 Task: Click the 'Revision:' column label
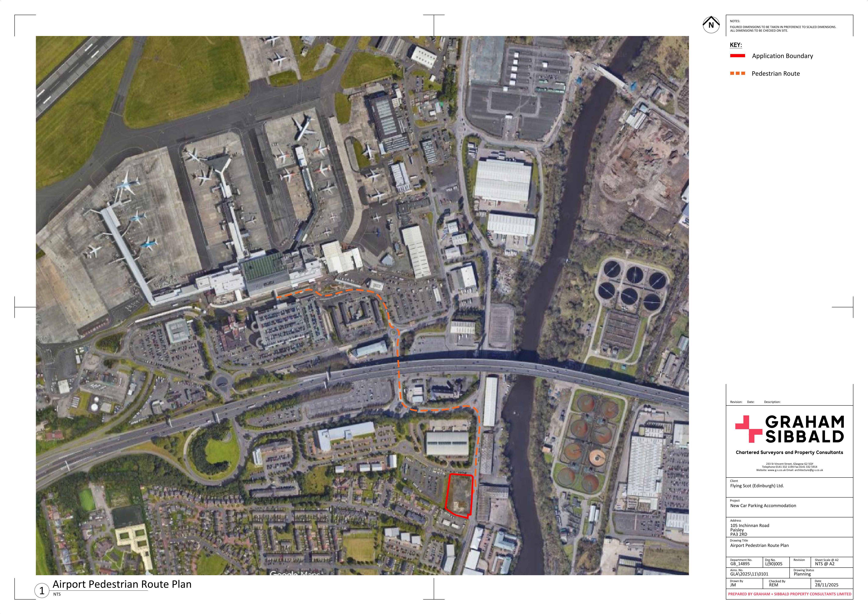[736, 402]
